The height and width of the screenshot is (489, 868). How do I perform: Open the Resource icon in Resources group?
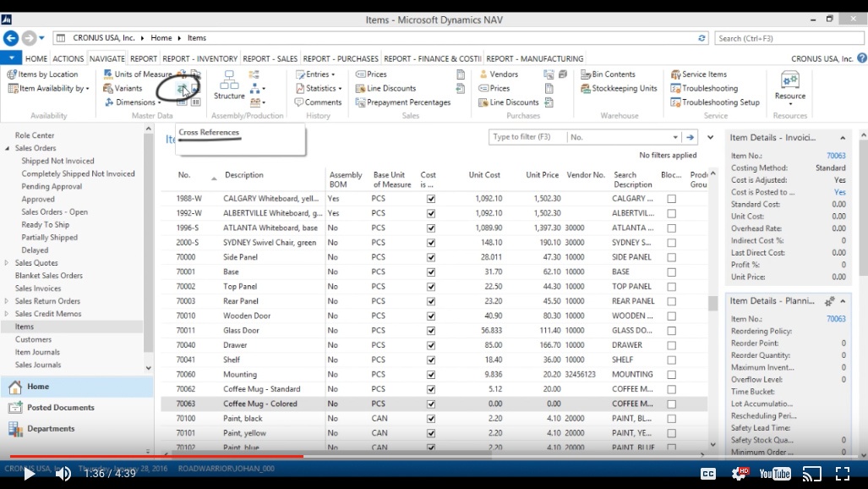[790, 86]
